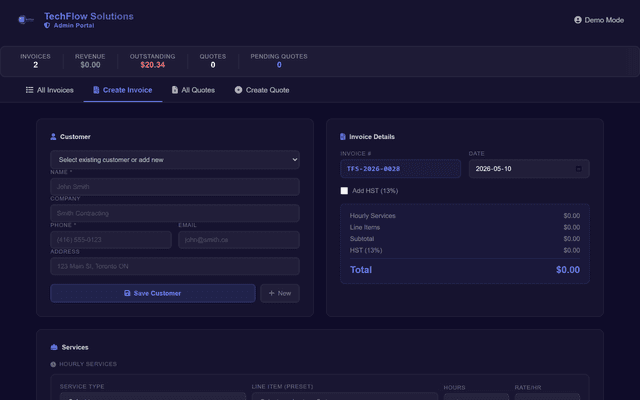Go to the All Quotes tab
This screenshot has width=640, height=400.
[x=193, y=90]
